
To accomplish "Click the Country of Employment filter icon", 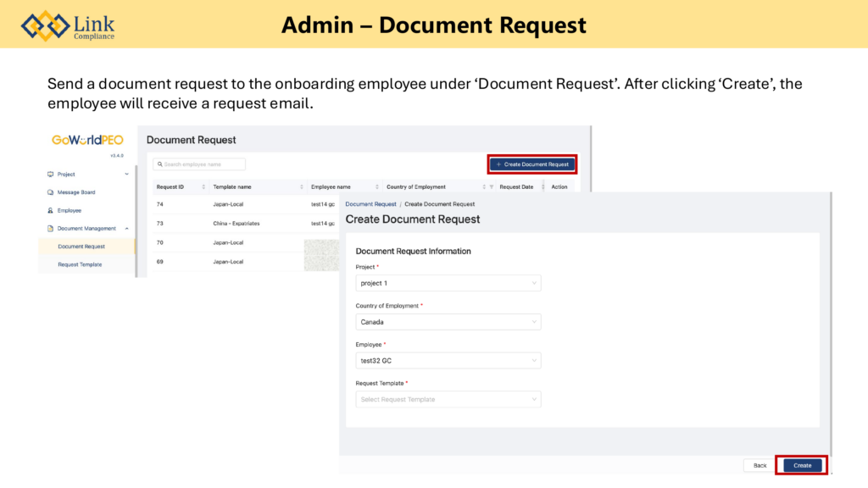I will (x=492, y=187).
